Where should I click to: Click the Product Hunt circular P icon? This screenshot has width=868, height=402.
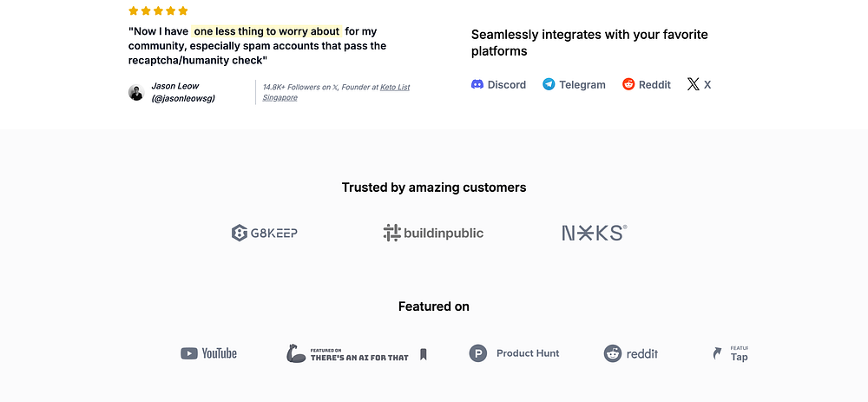click(x=478, y=353)
